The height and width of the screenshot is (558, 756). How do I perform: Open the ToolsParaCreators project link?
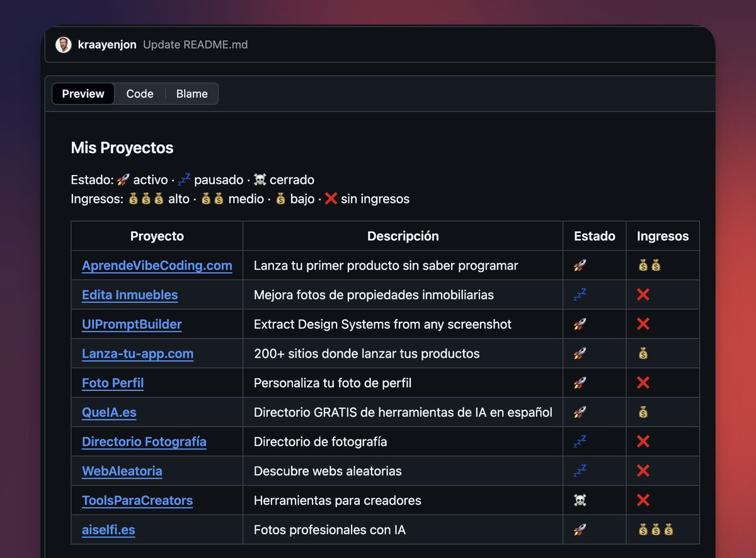pos(137,501)
